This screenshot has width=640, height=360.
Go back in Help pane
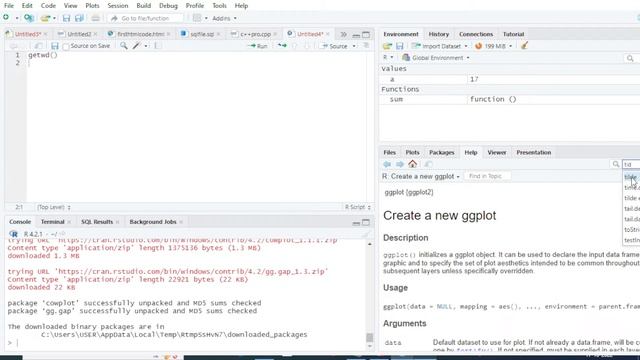click(x=387, y=164)
